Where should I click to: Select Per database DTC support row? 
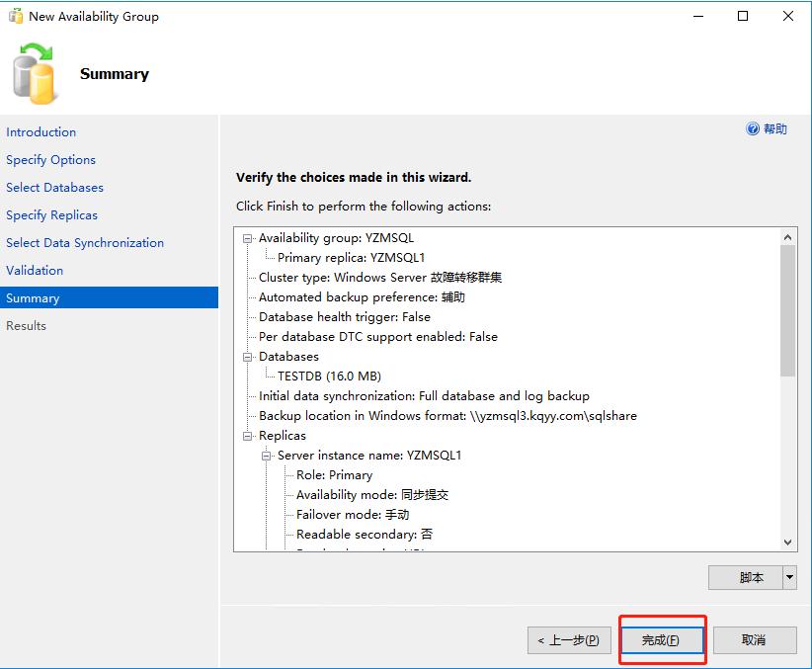click(x=378, y=337)
